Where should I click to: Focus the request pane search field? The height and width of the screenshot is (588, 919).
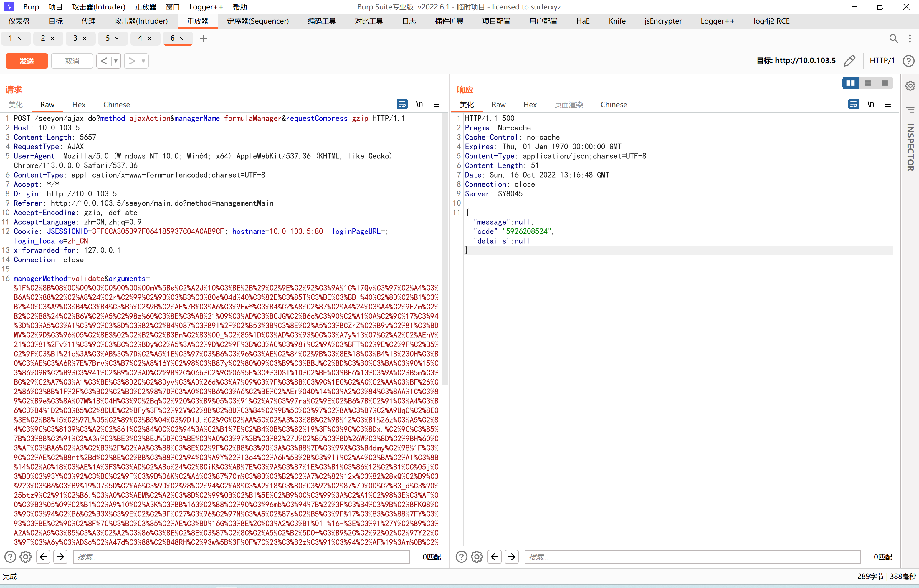pos(242,557)
